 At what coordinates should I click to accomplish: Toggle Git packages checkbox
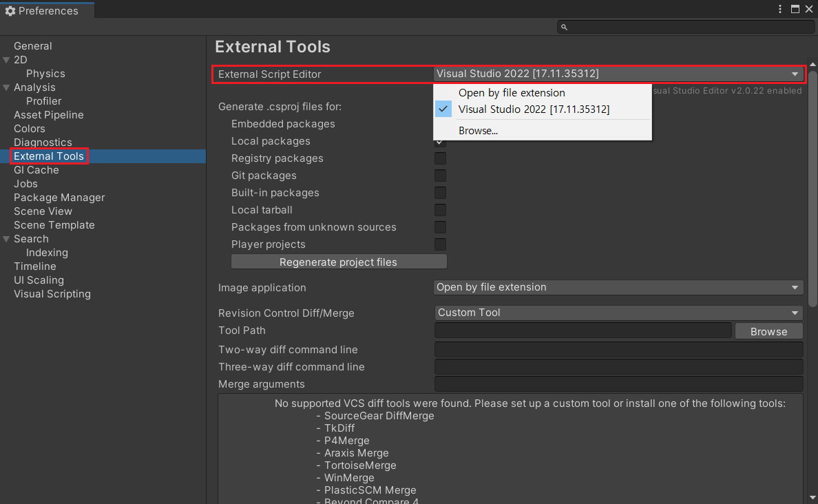point(440,176)
